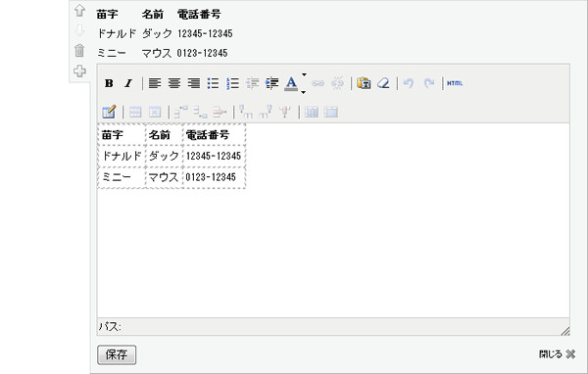
Task: Delete the block with trash icon
Action: [79, 50]
